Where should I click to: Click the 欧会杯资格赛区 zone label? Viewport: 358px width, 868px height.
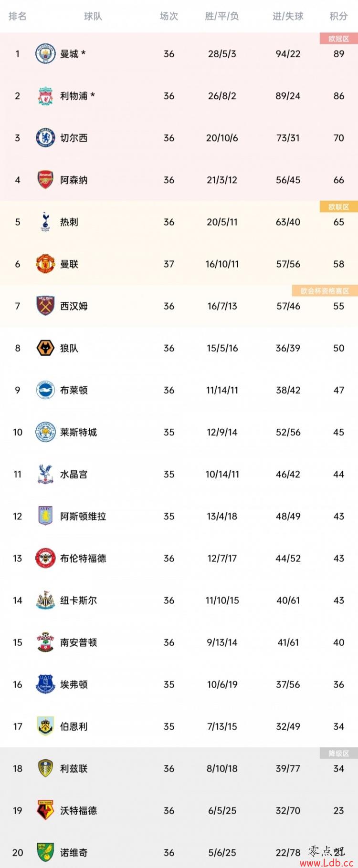(x=325, y=290)
